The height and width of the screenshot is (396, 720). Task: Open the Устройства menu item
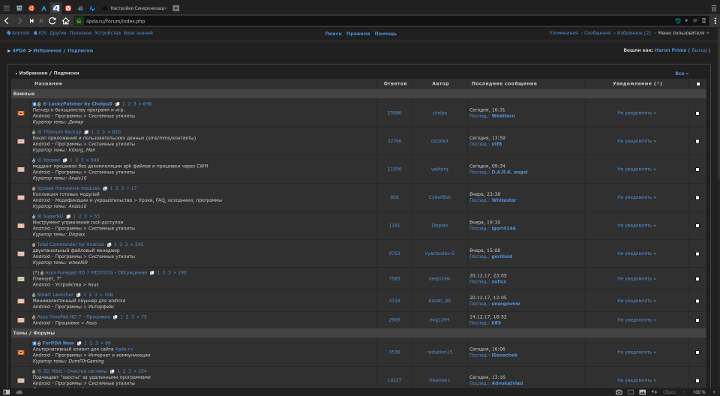(x=108, y=33)
